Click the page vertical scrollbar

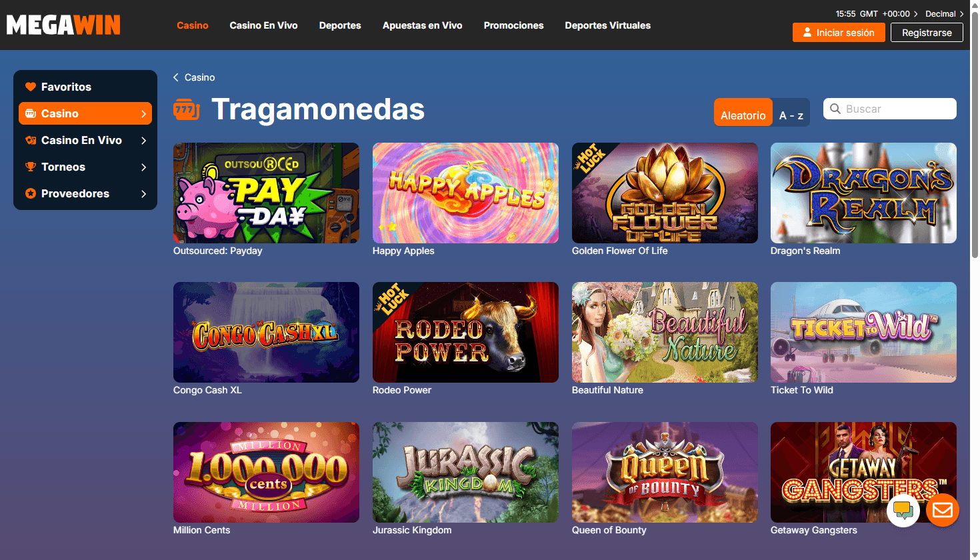pos(975,133)
